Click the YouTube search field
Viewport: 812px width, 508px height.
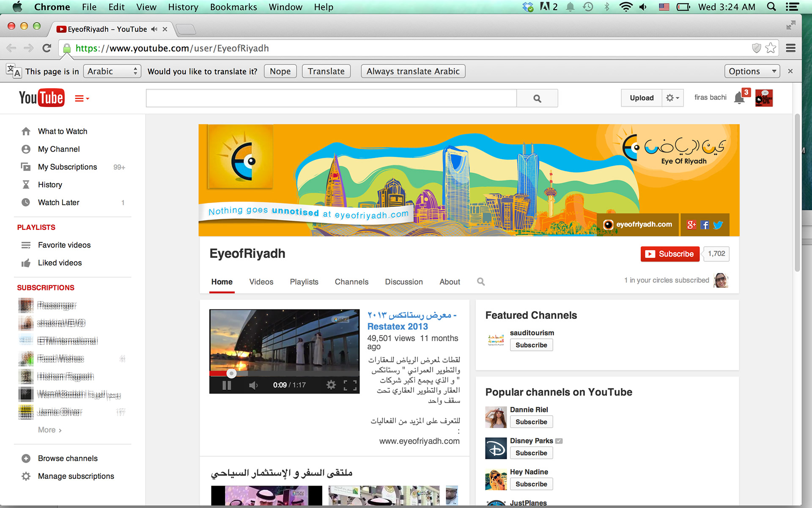click(331, 98)
